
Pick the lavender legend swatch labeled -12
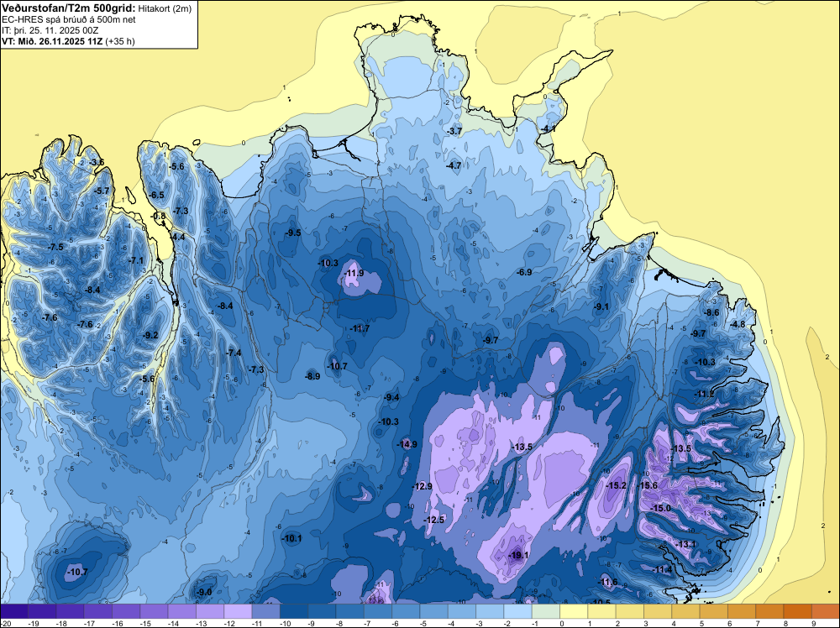[x=238, y=611]
